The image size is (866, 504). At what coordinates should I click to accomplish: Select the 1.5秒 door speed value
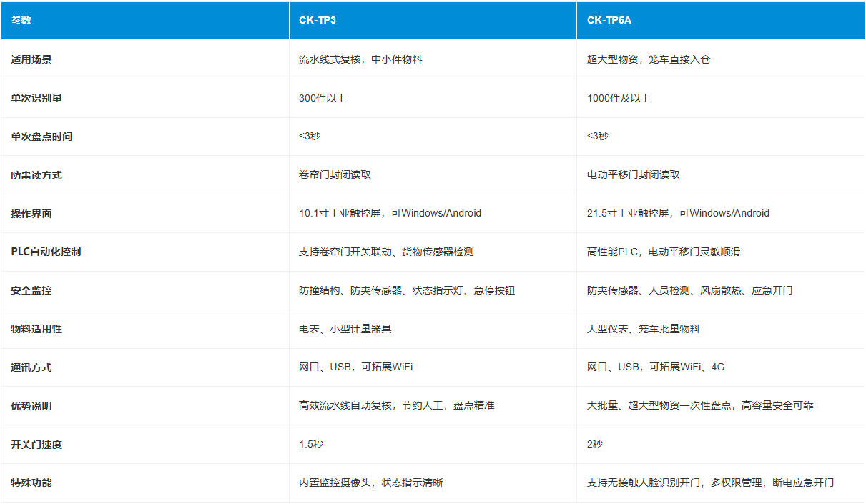tap(309, 444)
